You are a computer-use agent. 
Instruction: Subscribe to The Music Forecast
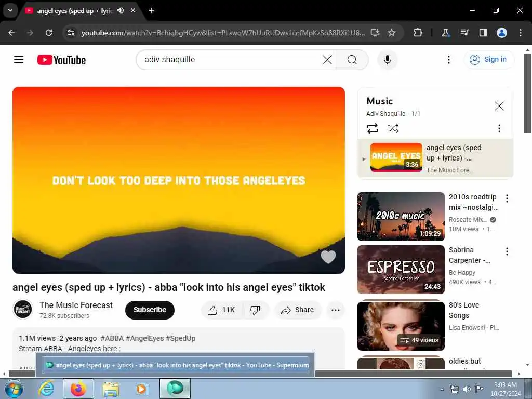tap(150, 310)
